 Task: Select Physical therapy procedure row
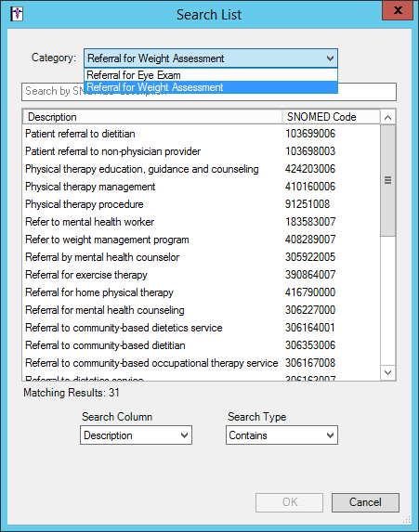[202, 204]
